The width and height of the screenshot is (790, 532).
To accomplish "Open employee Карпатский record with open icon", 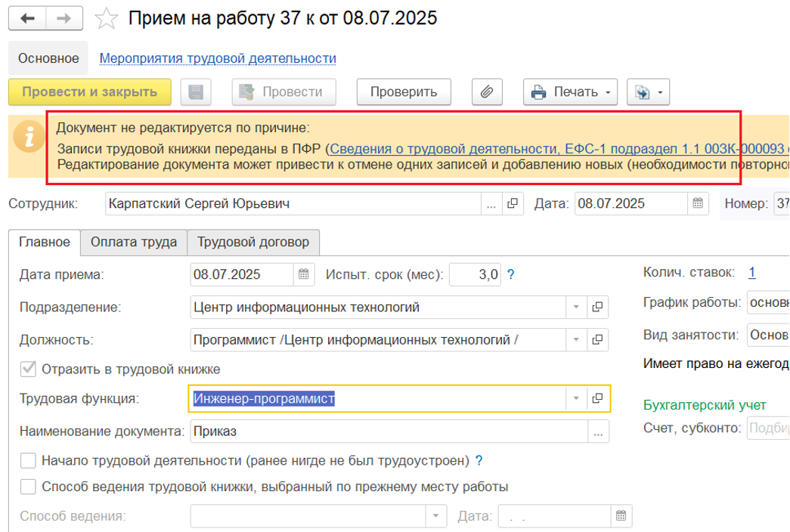I will point(513,203).
